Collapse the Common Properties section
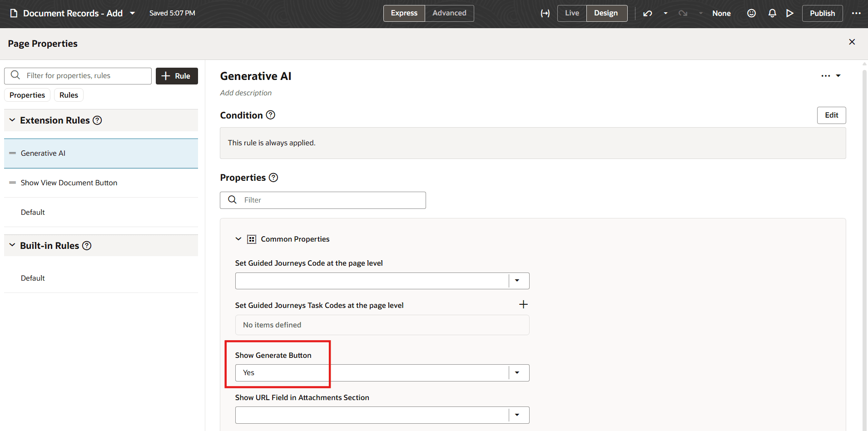This screenshot has width=868, height=431. pos(238,239)
